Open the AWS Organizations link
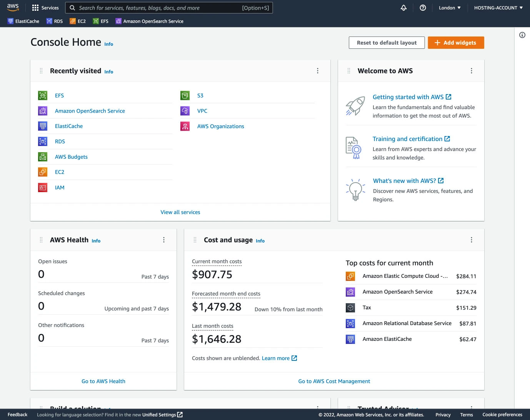The height and width of the screenshot is (420, 530). click(221, 126)
